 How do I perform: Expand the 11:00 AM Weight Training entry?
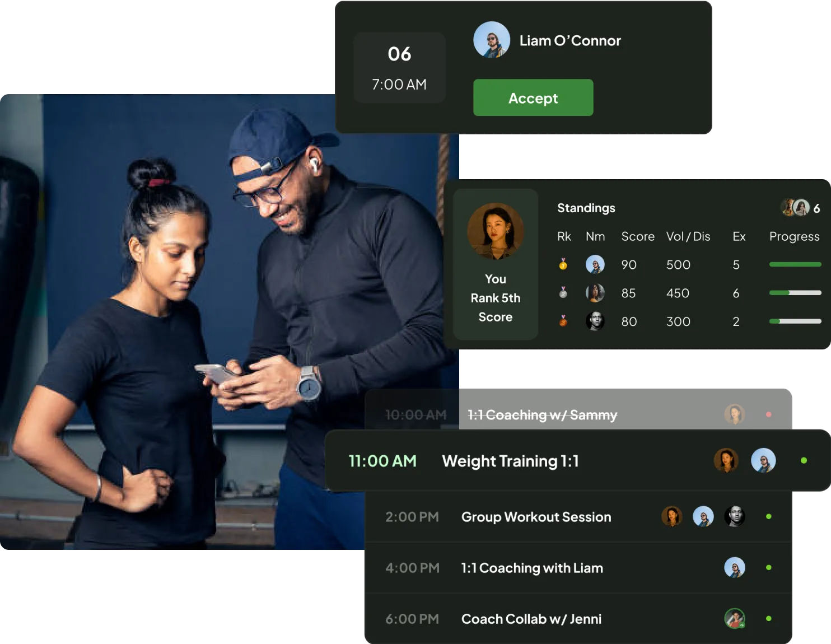[510, 461]
